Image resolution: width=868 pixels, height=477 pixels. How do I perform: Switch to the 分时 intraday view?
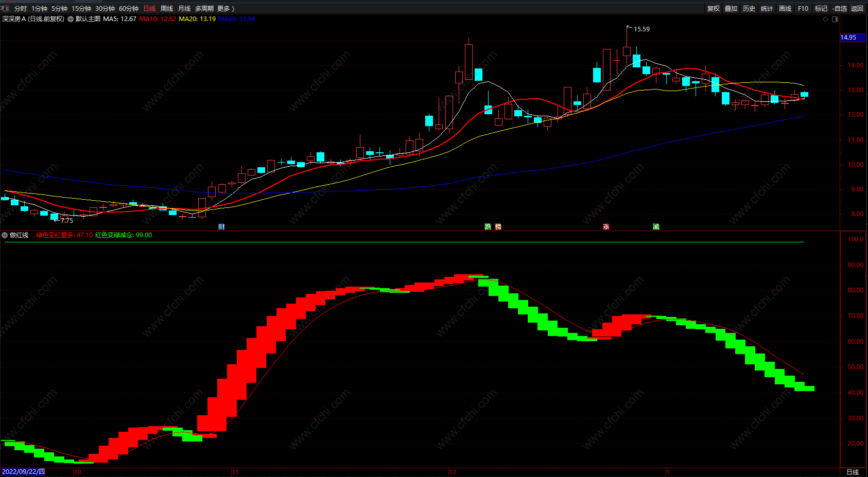[21, 8]
